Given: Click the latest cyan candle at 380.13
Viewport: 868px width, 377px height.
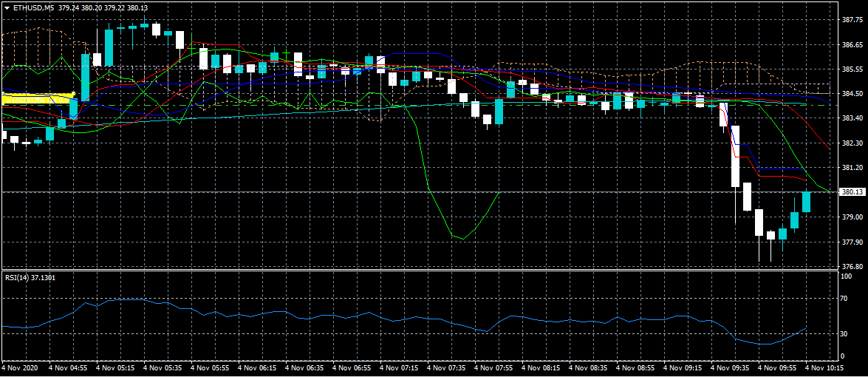Looking at the screenshot, I should (x=807, y=202).
